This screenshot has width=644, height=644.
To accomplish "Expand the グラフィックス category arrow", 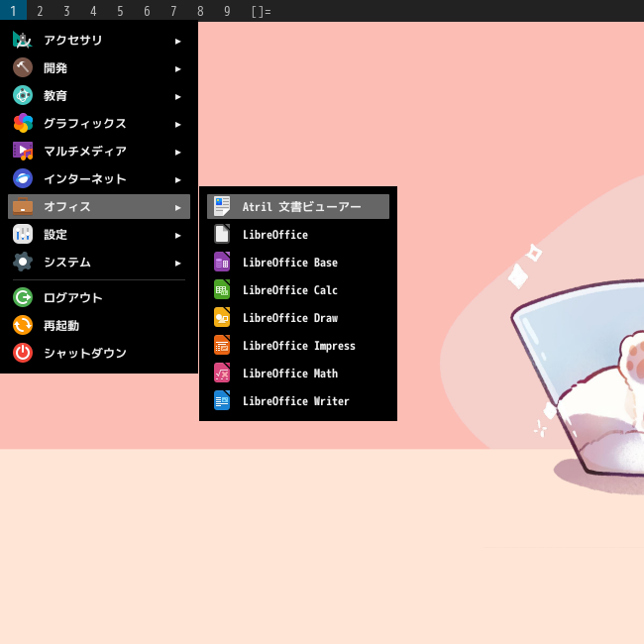I will (x=177, y=125).
